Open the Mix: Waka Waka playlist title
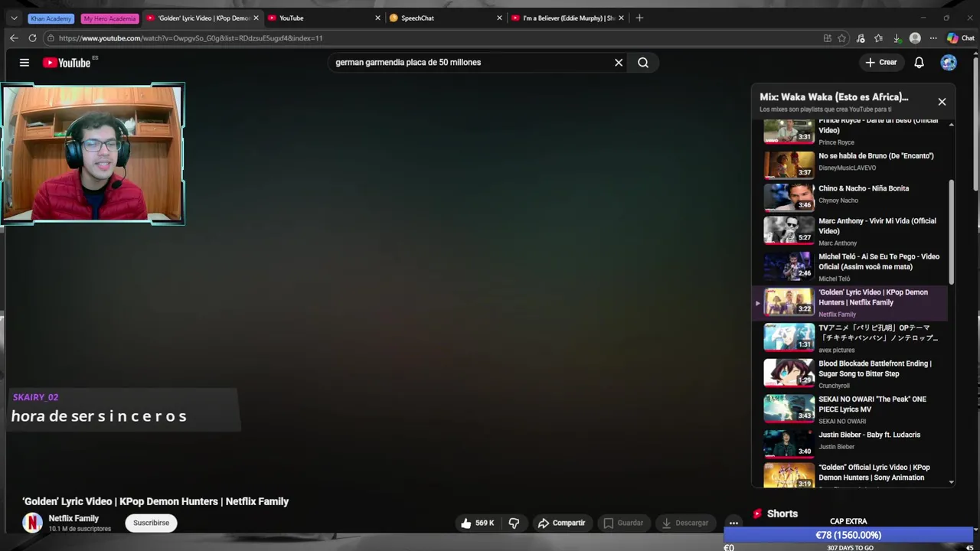 834,97
